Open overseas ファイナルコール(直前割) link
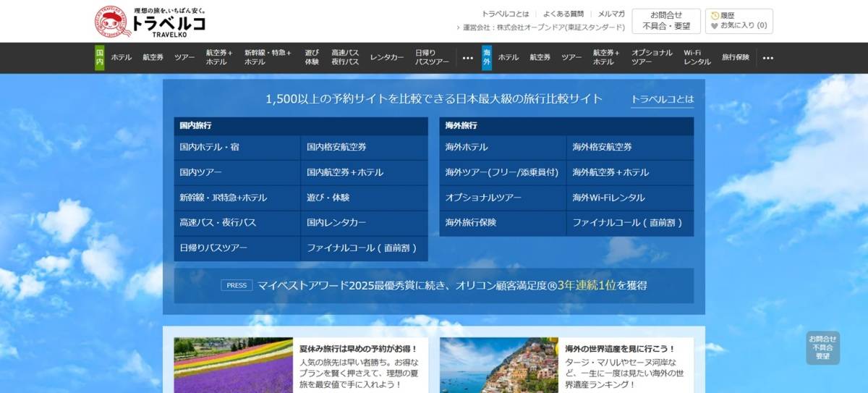 (x=630, y=223)
